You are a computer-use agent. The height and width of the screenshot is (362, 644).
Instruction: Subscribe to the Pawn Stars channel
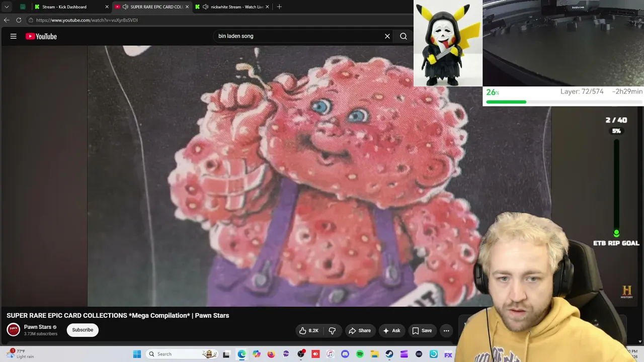click(83, 330)
